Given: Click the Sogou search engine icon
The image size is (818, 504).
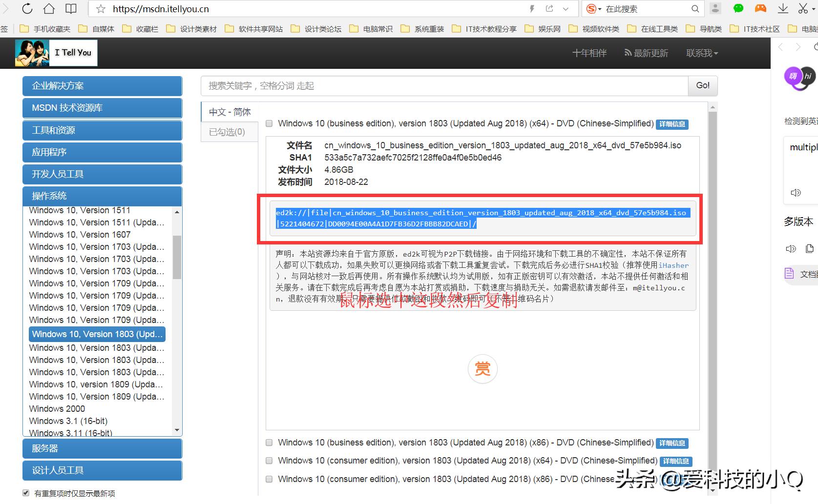Looking at the screenshot, I should click(591, 8).
